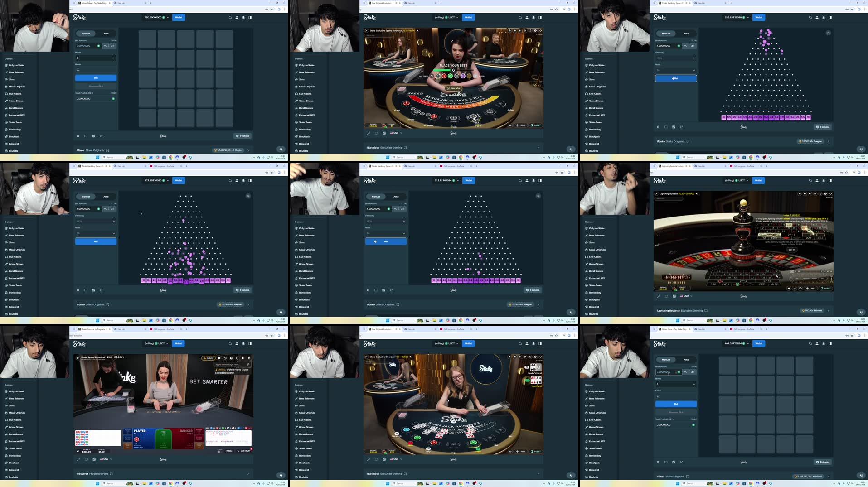Click the user profile icon
868x487 pixels.
click(236, 17)
